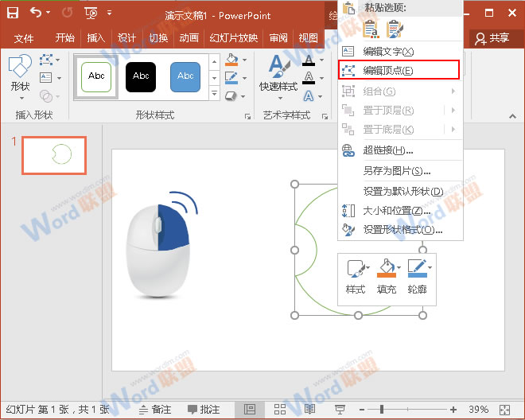Image resolution: width=525 pixels, height=420 pixels.
Task: Open the 快速样式 quick styles dropdown
Action: (x=278, y=76)
